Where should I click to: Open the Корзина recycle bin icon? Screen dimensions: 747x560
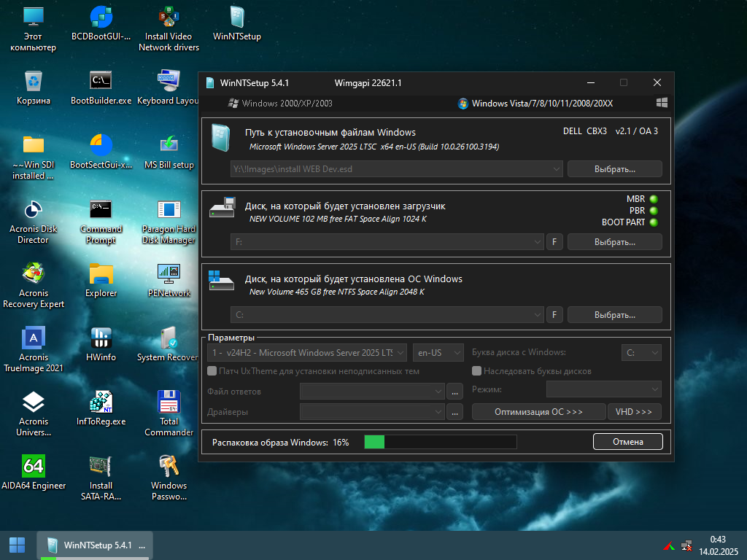pos(34,87)
